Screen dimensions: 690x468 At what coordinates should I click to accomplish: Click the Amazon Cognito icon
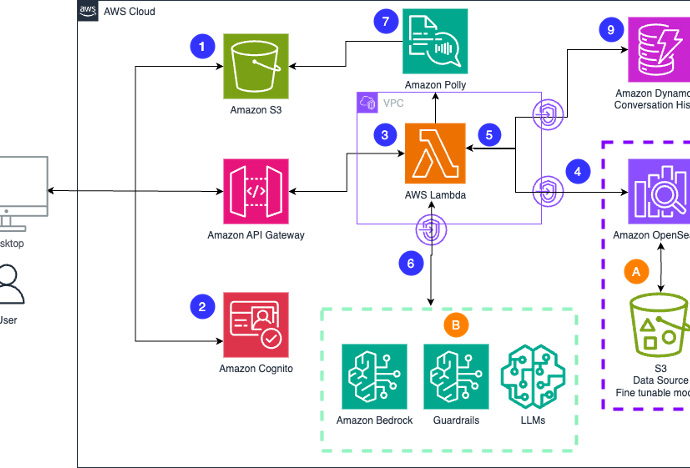tap(255, 324)
